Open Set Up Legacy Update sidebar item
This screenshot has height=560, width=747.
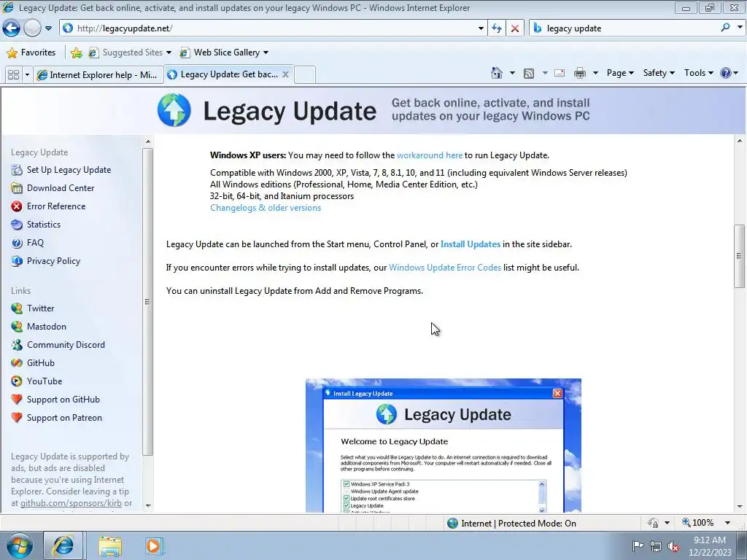point(69,170)
